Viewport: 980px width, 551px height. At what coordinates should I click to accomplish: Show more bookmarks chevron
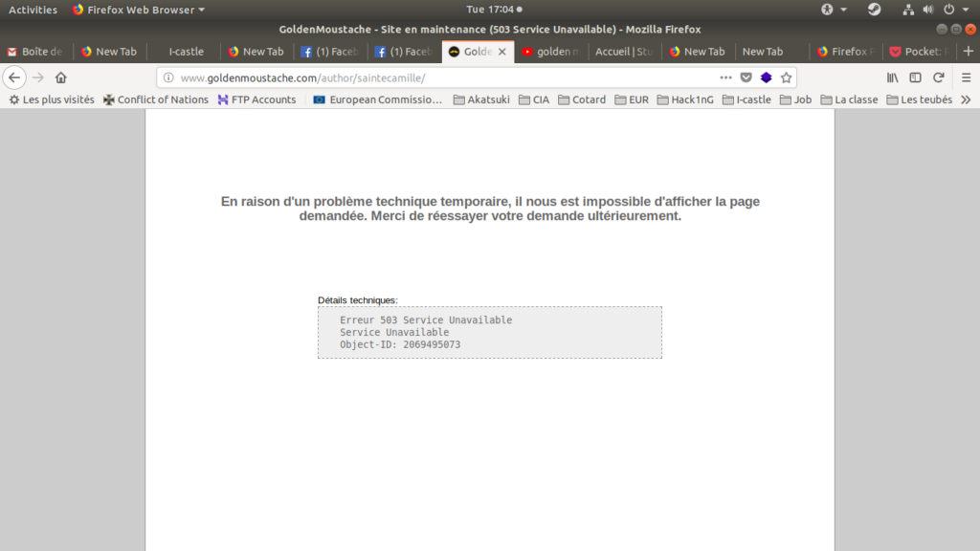[x=967, y=99]
